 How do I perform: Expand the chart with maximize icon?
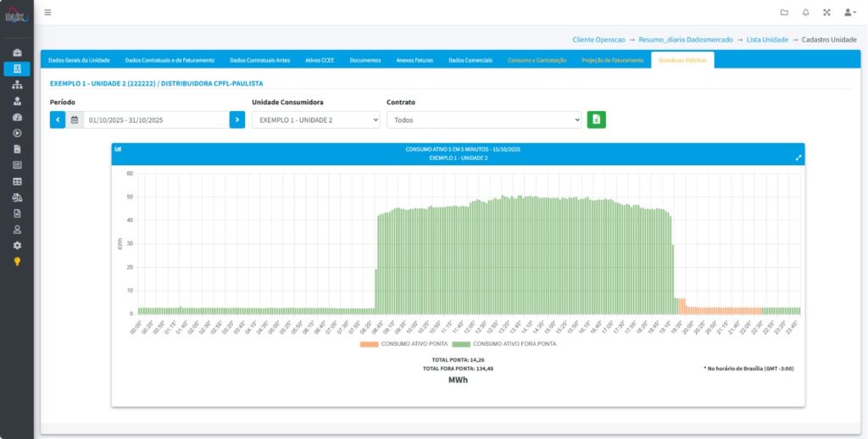coord(798,158)
